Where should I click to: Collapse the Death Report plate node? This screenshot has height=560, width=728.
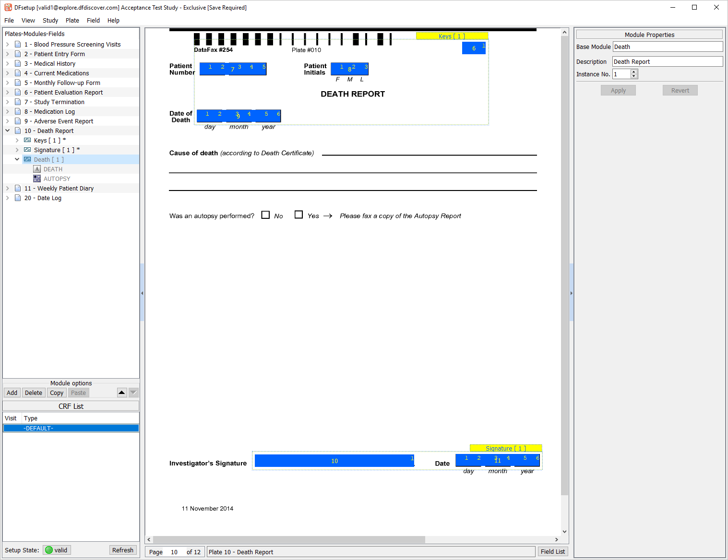8,131
